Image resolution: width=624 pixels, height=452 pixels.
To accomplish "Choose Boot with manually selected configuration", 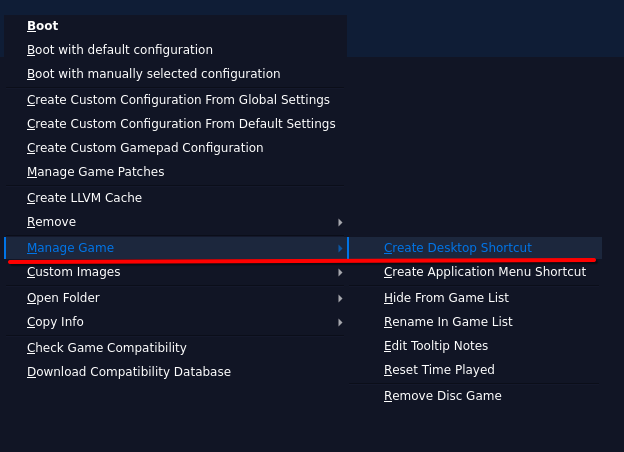I will pos(153,74).
